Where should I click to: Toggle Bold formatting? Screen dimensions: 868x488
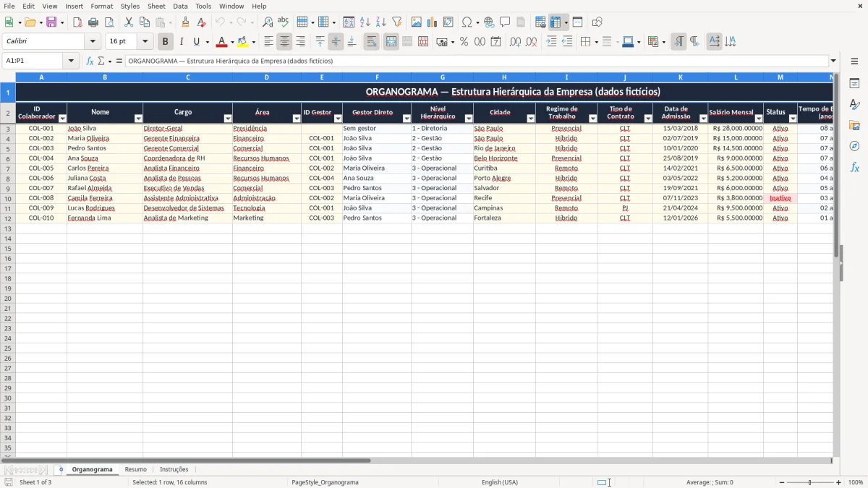166,42
